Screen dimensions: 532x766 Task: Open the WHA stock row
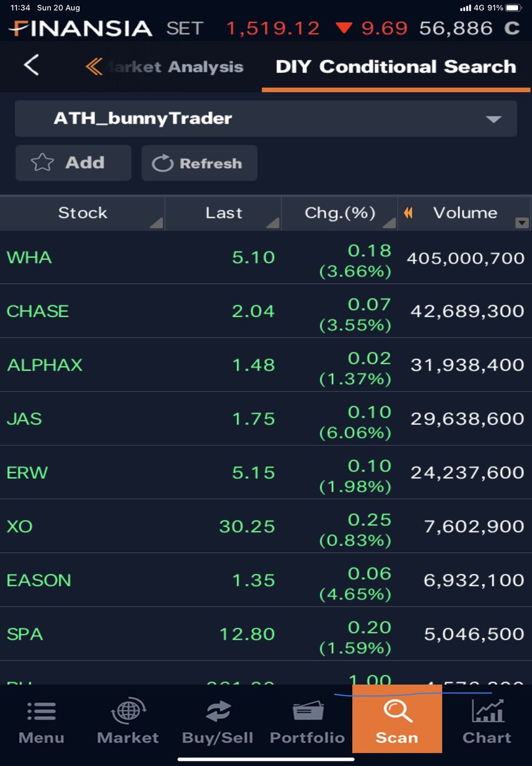pyautogui.click(x=266, y=258)
